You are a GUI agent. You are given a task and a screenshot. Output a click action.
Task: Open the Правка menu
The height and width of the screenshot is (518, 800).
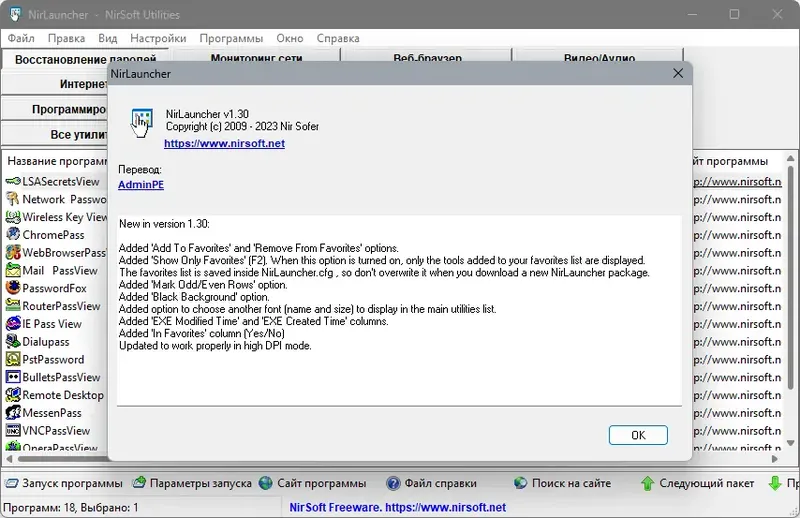66,38
